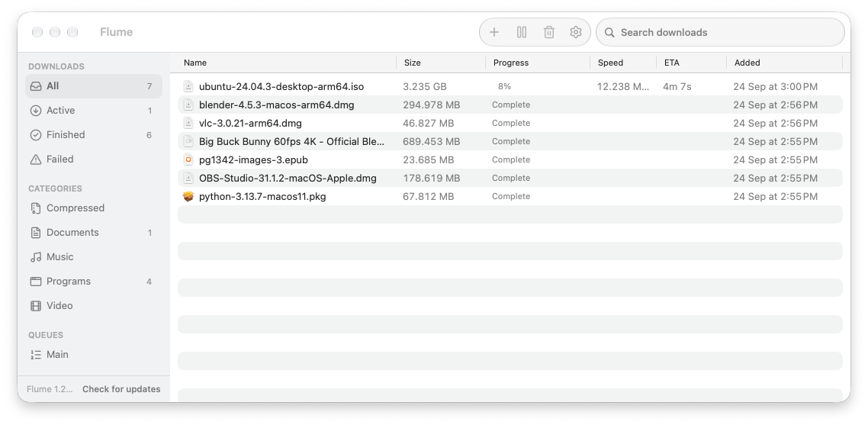The width and height of the screenshot is (868, 425).
Task: Click the 3.235 GB size value
Action: pyautogui.click(x=425, y=86)
